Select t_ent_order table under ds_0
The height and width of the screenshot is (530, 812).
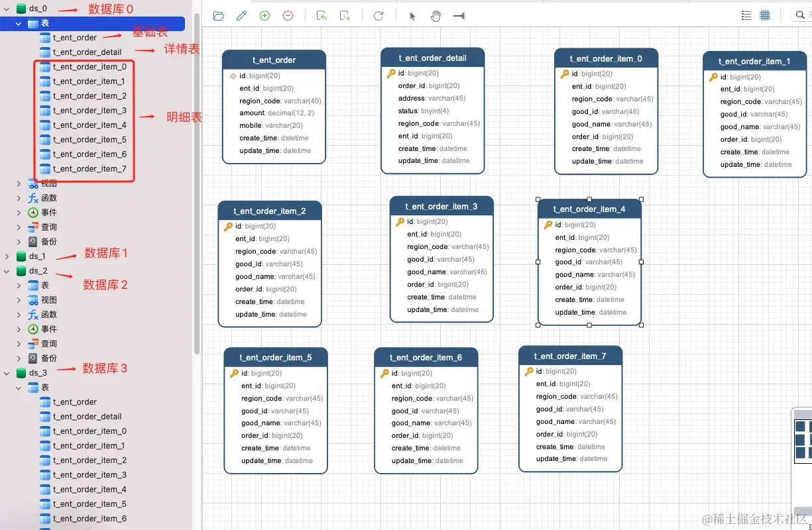(75, 38)
